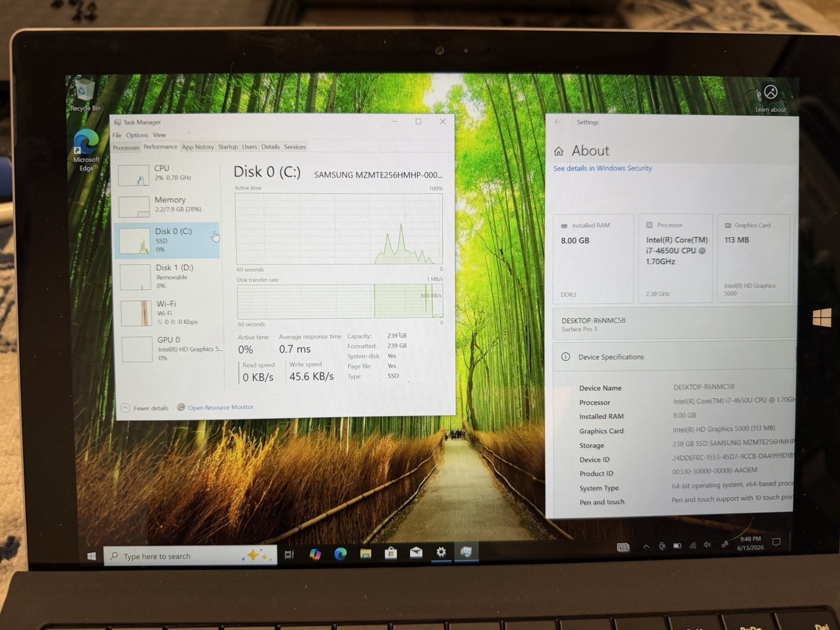Open Cortana sparkle icon in search box
Image resolution: width=840 pixels, height=630 pixels.
tap(257, 555)
